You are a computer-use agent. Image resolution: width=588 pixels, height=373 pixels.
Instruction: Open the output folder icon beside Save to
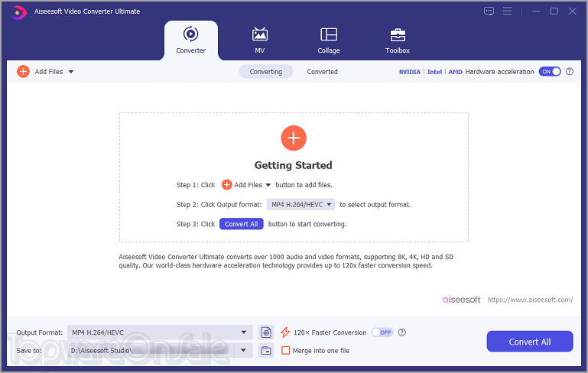click(x=266, y=351)
